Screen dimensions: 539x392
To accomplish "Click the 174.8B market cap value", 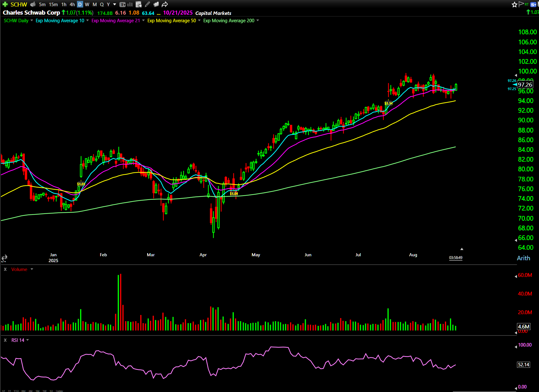I will coord(105,13).
